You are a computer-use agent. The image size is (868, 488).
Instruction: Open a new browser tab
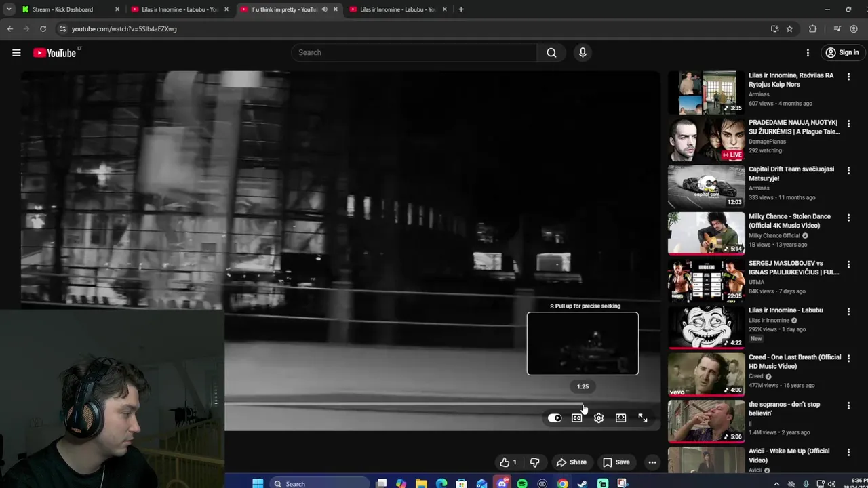tap(461, 9)
